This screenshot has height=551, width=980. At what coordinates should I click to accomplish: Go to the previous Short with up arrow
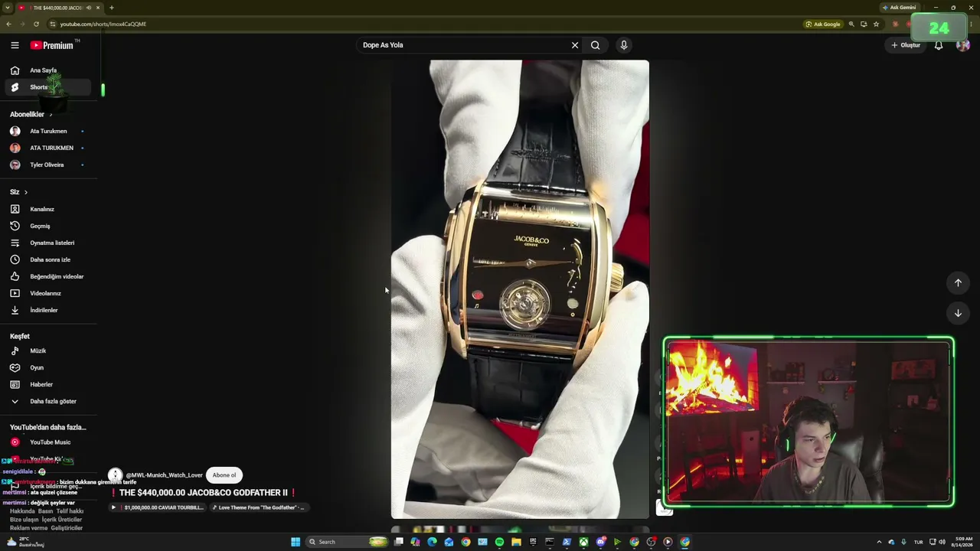click(958, 283)
